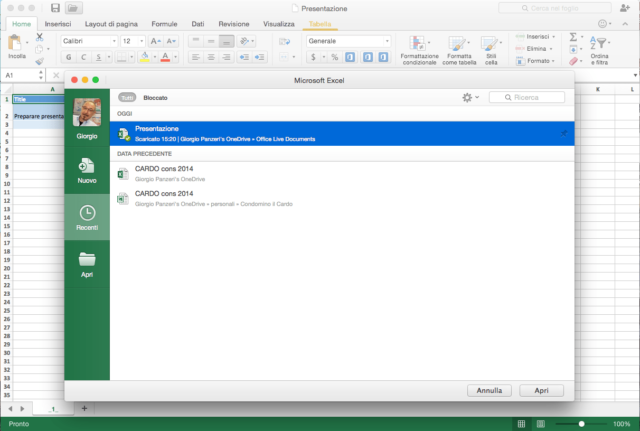Click the AutoSum sigma icon
This screenshot has width=640, height=431.
pyautogui.click(x=573, y=37)
